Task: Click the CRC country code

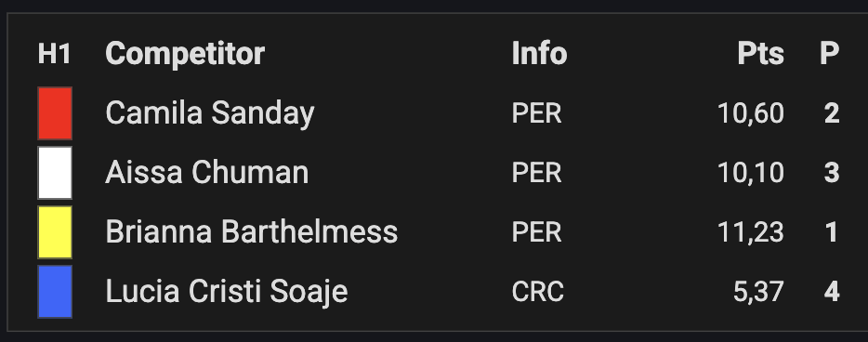Action: click(x=537, y=292)
